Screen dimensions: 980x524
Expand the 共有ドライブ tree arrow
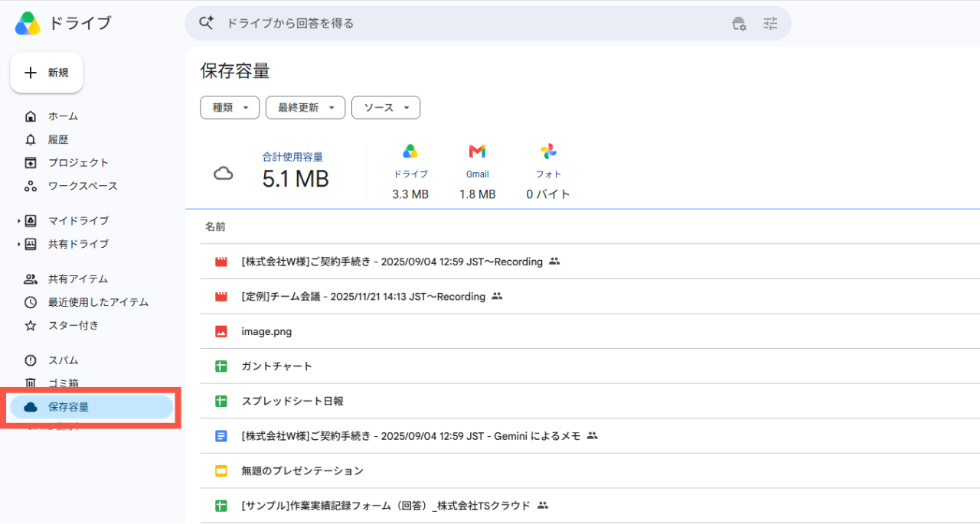pos(18,244)
